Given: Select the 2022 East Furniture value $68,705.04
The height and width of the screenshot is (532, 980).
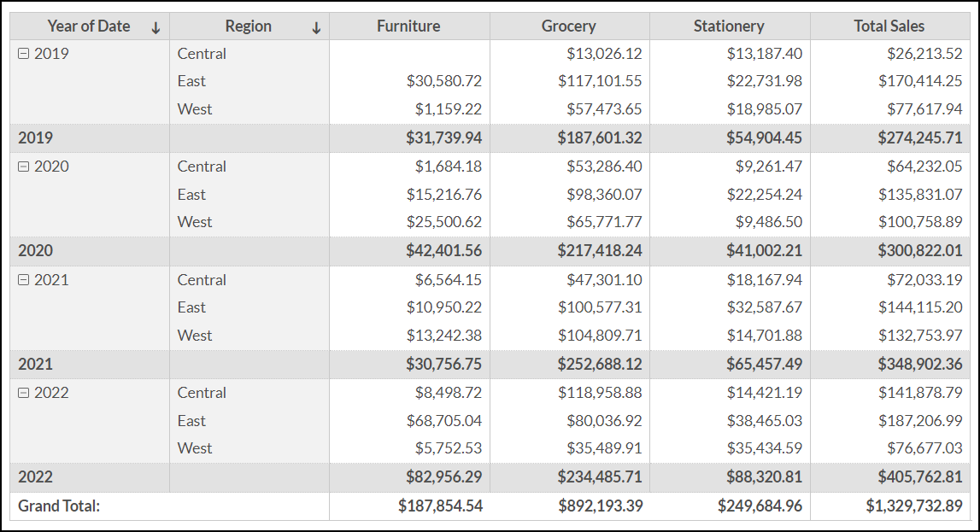Looking at the screenshot, I should click(444, 421).
